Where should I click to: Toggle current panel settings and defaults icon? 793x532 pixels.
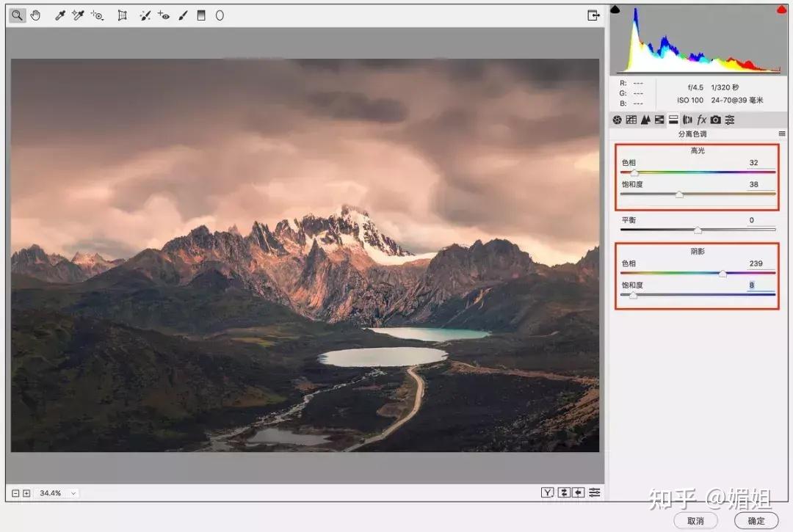pos(595,492)
